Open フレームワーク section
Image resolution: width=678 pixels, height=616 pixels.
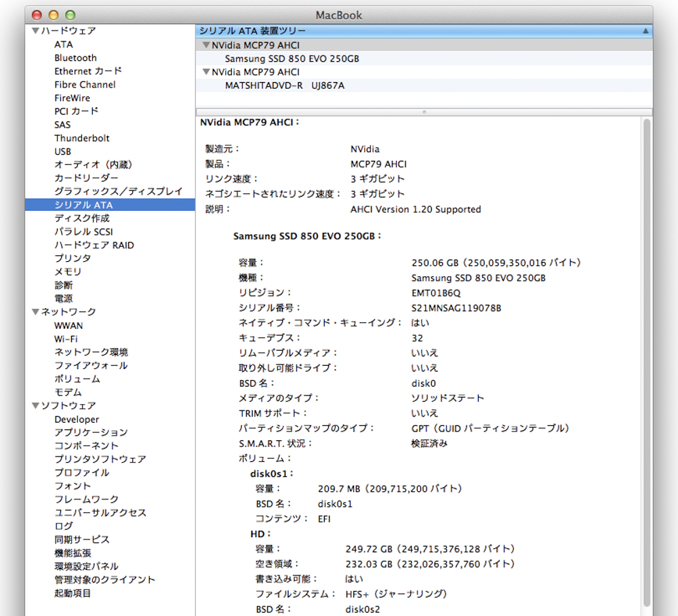tap(87, 499)
